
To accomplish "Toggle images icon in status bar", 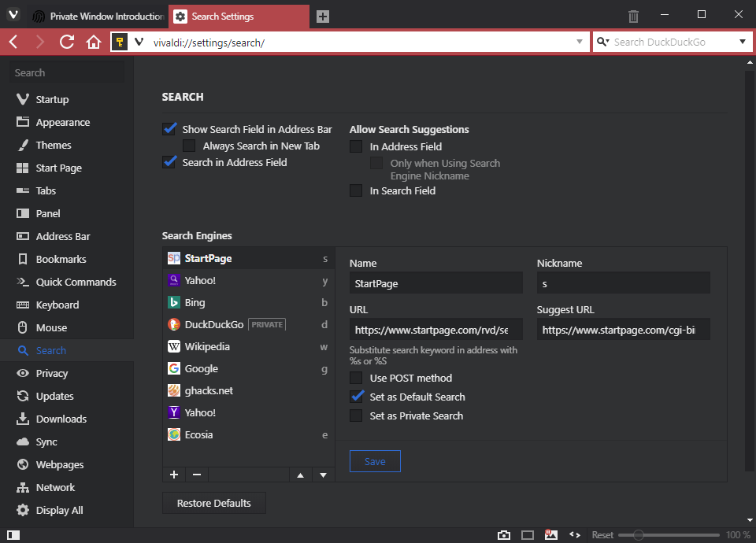I will tap(551, 534).
